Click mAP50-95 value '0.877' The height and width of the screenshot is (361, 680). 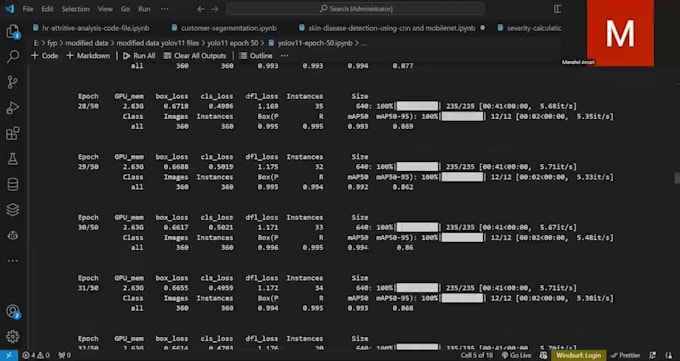click(403, 66)
